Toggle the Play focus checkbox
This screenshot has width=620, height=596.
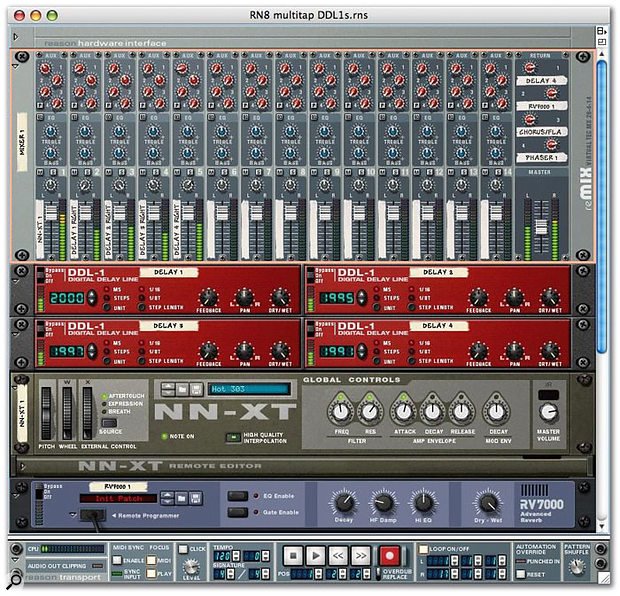(x=151, y=573)
